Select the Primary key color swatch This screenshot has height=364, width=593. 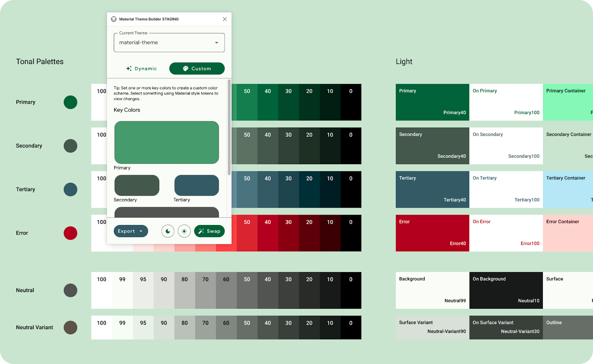click(166, 142)
